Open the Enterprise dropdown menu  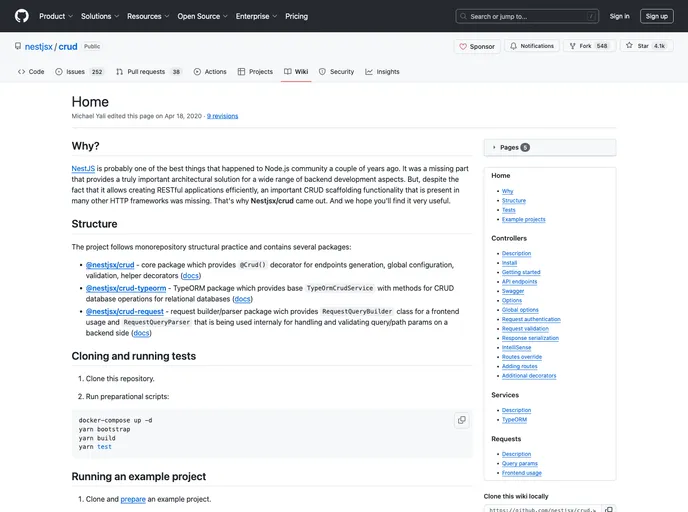(x=257, y=16)
